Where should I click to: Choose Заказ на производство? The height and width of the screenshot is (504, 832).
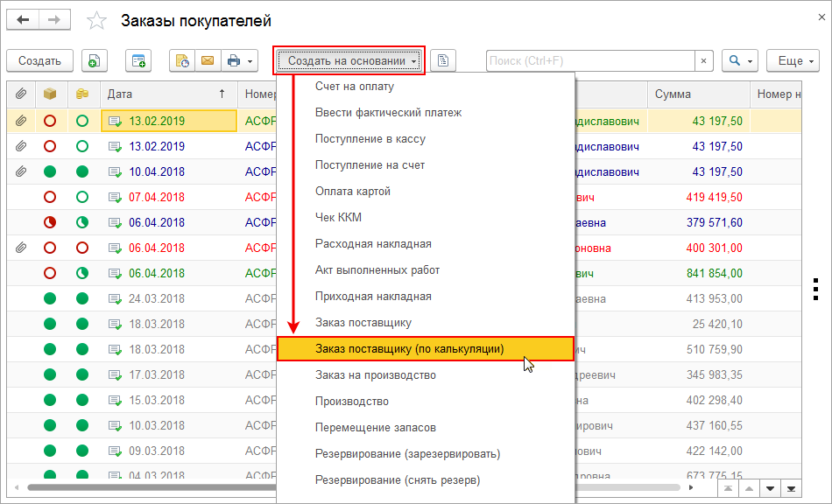pos(376,374)
